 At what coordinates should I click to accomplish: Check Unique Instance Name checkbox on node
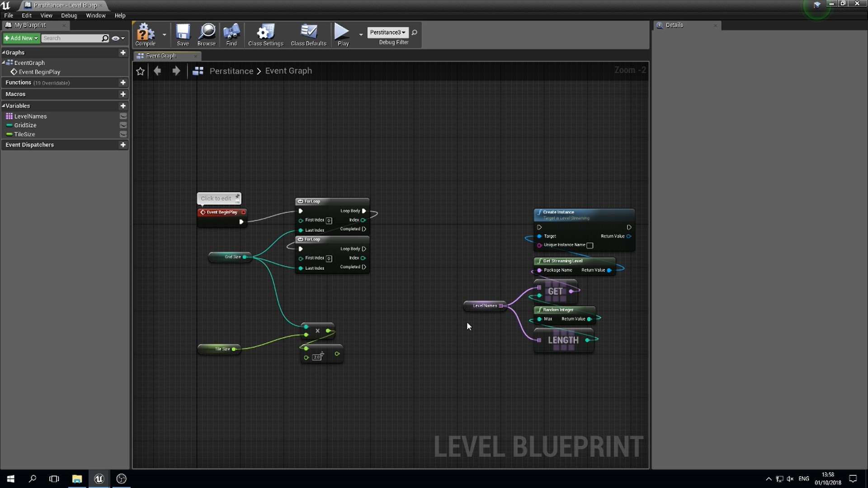click(x=590, y=245)
